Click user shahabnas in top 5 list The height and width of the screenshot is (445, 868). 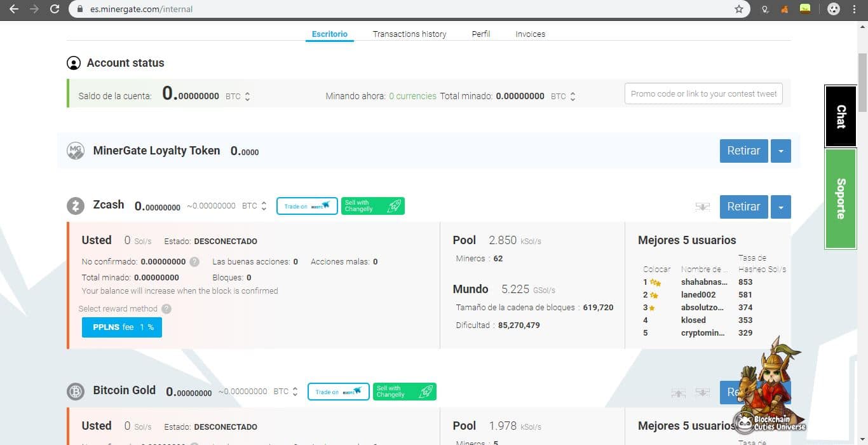point(705,282)
